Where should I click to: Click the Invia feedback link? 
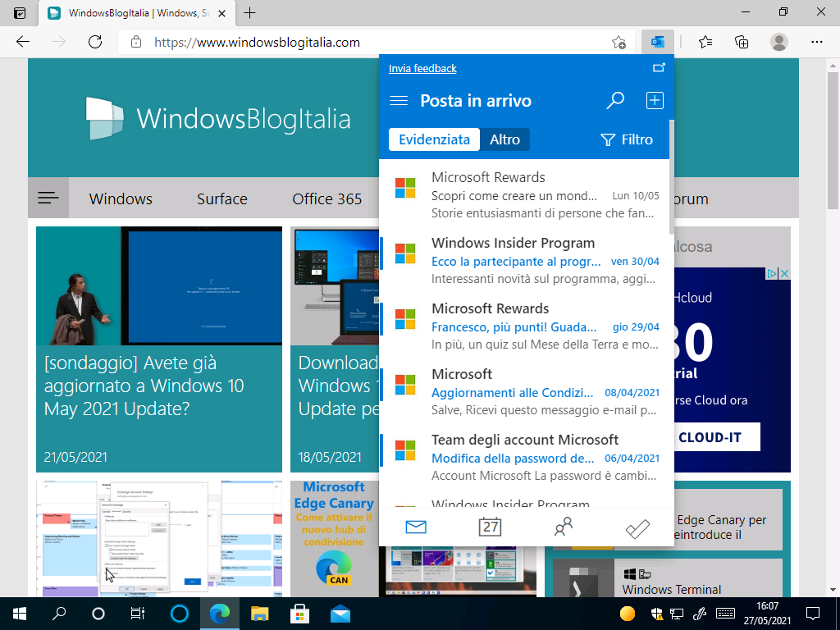(422, 69)
